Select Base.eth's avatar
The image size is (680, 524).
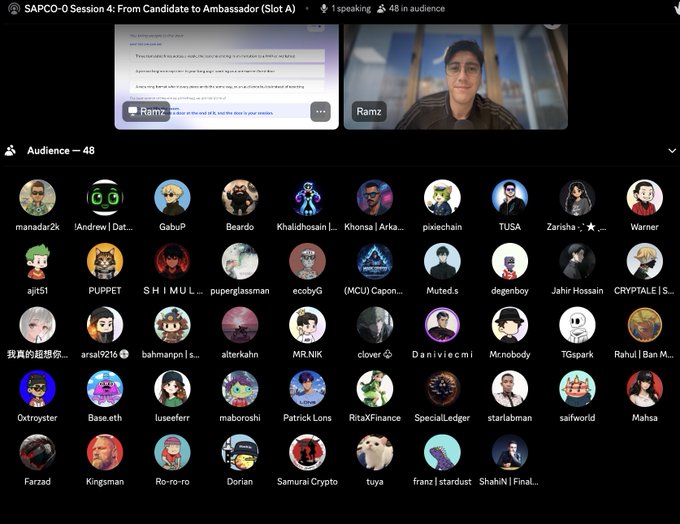(x=105, y=389)
